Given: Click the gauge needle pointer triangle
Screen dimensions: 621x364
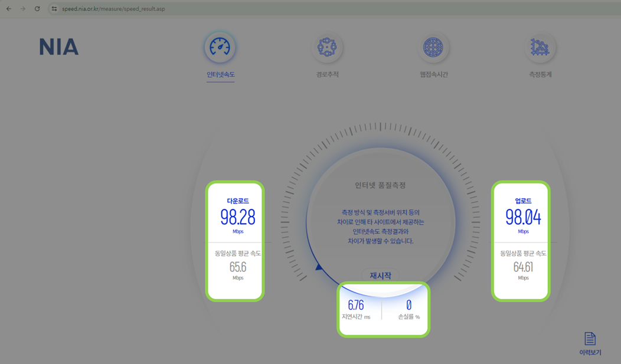Looking at the screenshot, I should (319, 267).
